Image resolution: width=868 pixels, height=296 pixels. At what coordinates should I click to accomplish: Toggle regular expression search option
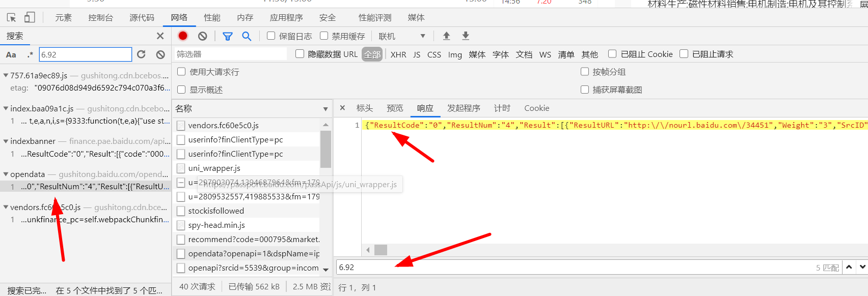[30, 54]
